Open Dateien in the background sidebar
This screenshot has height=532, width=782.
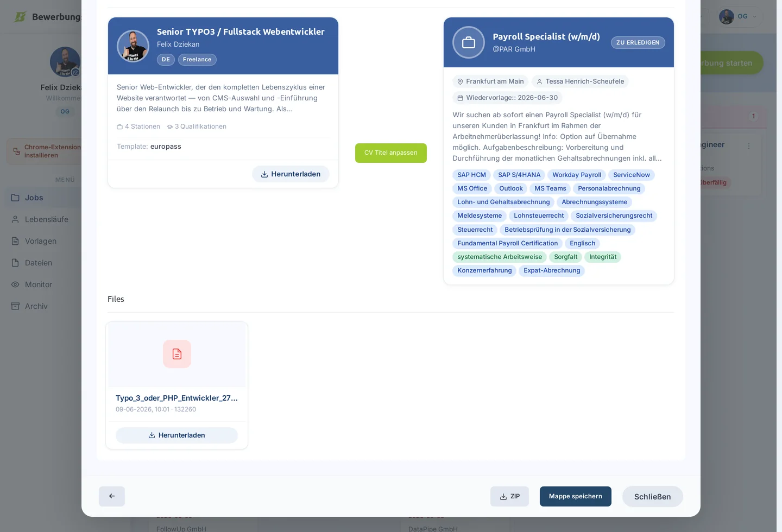(x=43, y=263)
